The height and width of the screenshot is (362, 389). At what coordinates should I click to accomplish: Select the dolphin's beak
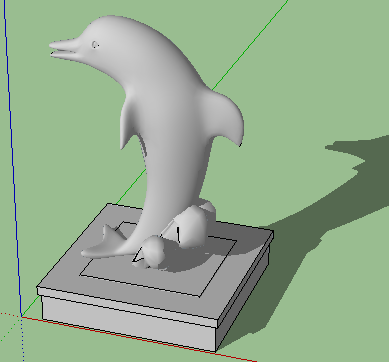pyautogui.click(x=65, y=50)
